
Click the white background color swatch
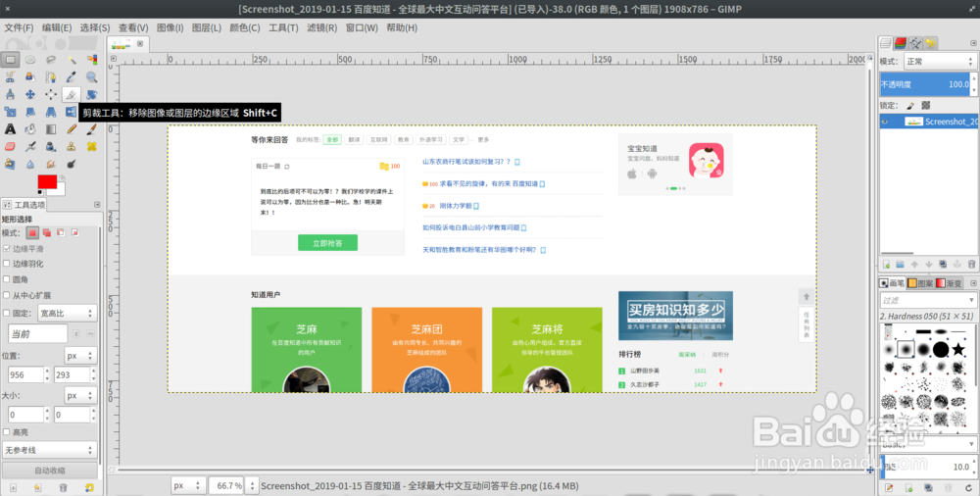click(60, 189)
